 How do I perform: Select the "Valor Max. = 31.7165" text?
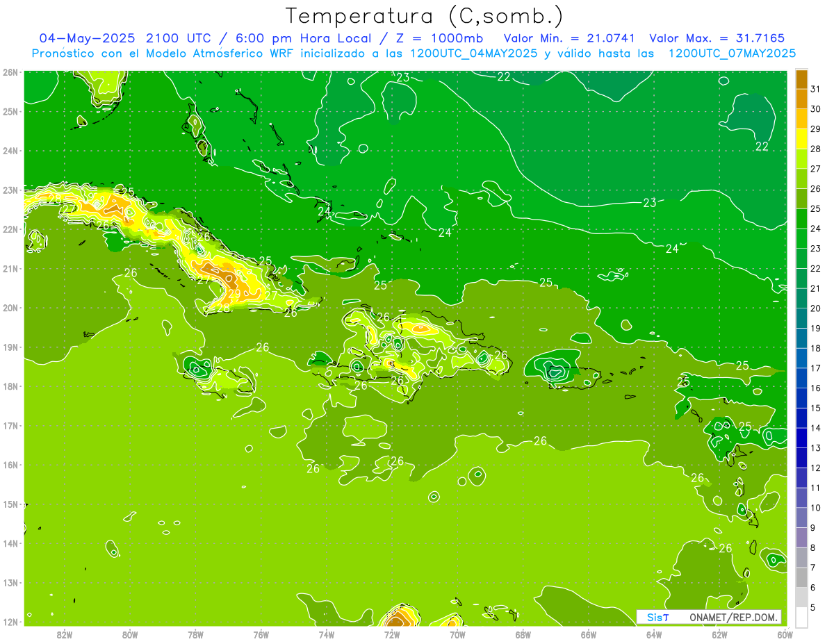pos(718,38)
